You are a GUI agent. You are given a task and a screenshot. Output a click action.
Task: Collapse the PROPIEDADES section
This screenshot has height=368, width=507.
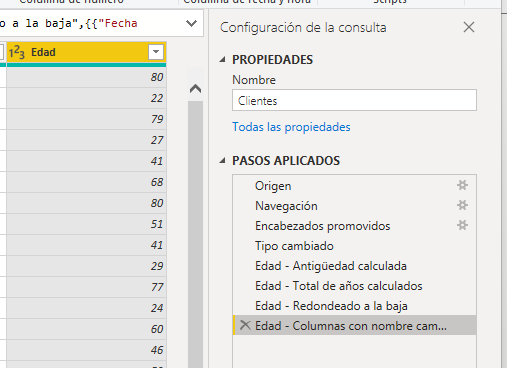click(222, 60)
